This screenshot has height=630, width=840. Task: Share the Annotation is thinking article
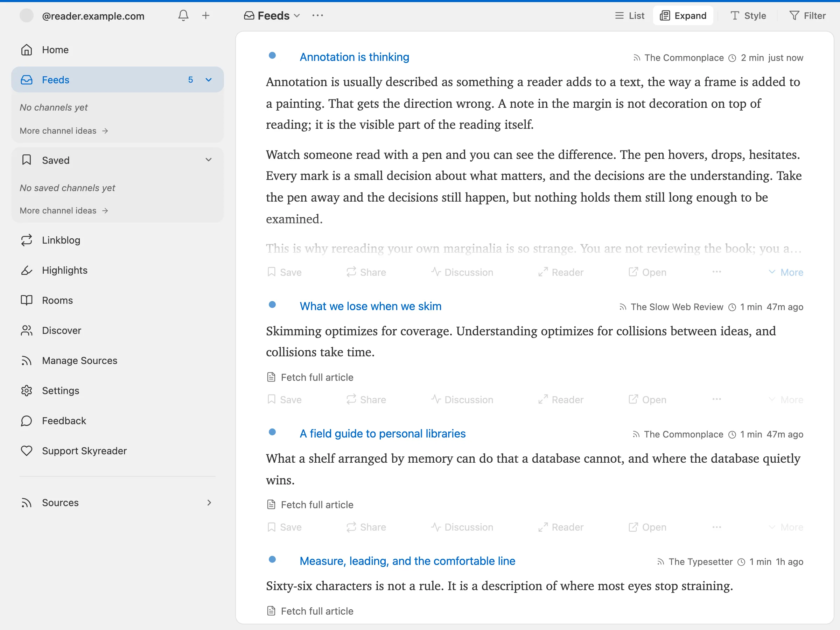pos(366,272)
